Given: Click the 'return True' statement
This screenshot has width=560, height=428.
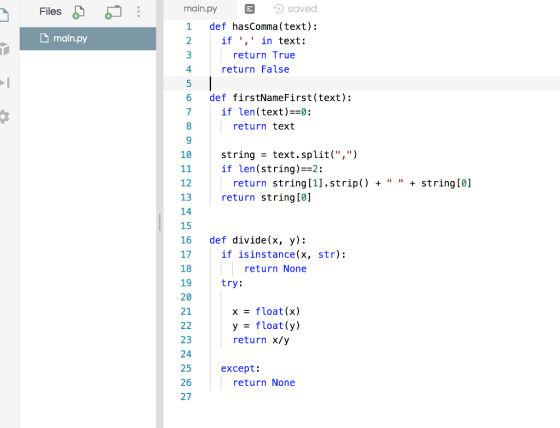Looking at the screenshot, I should click(x=264, y=55).
